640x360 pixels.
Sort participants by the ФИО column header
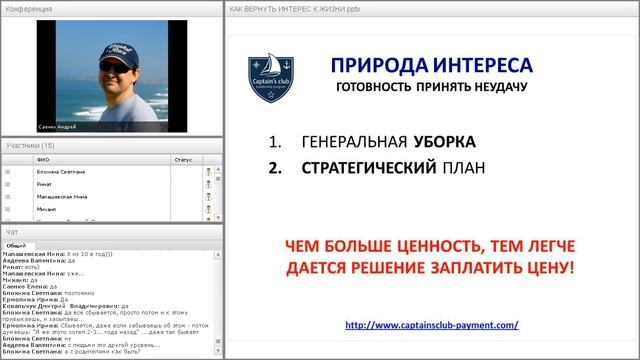[x=102, y=160]
